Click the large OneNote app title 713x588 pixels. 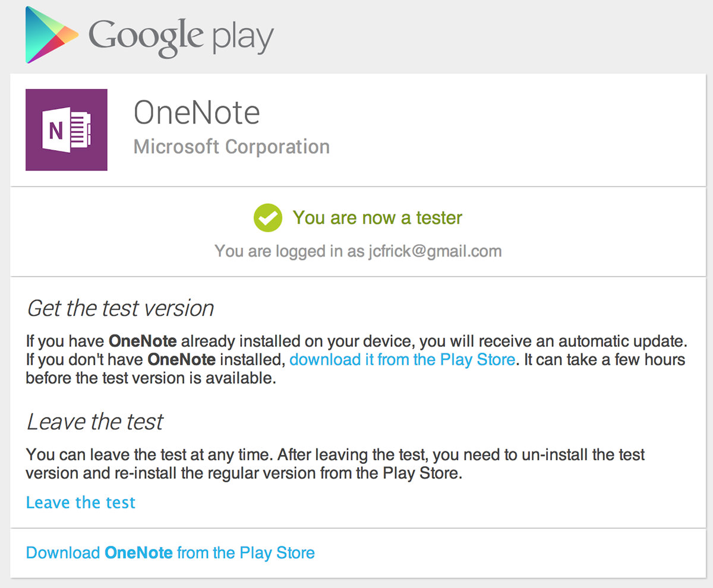pyautogui.click(x=197, y=112)
